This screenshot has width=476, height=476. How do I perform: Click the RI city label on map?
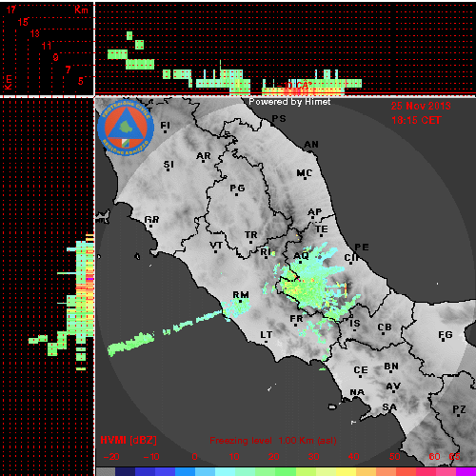(266, 252)
